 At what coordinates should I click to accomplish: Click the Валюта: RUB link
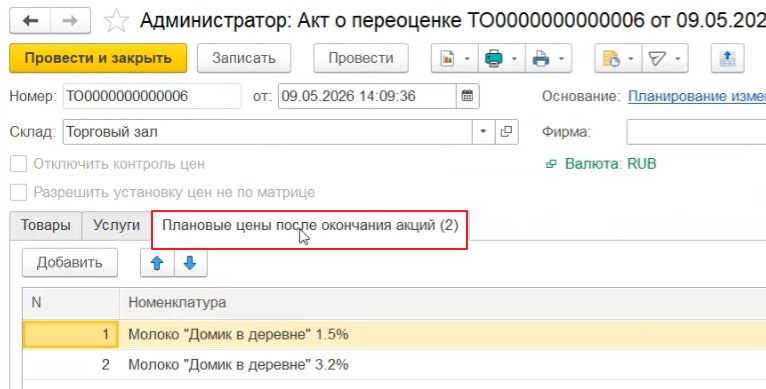(611, 164)
